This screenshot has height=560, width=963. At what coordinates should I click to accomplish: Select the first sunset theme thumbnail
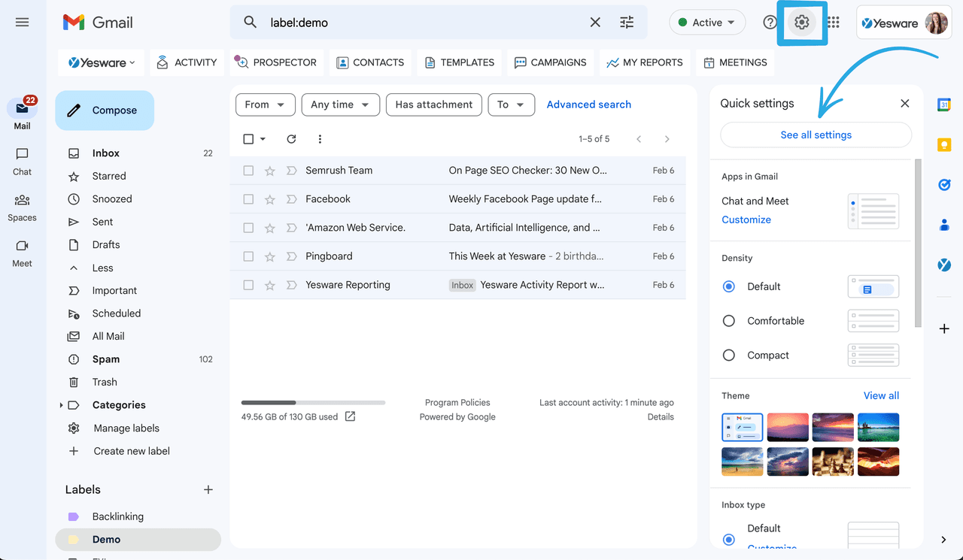pos(788,427)
